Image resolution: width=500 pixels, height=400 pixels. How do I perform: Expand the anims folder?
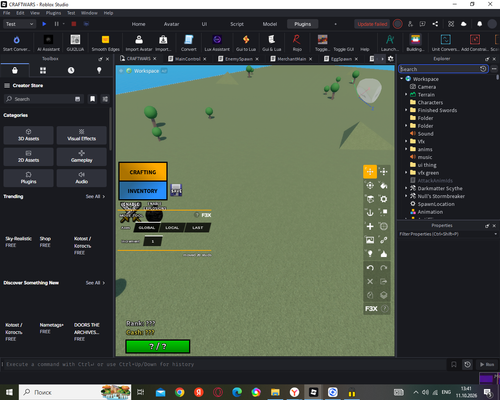(x=406, y=149)
